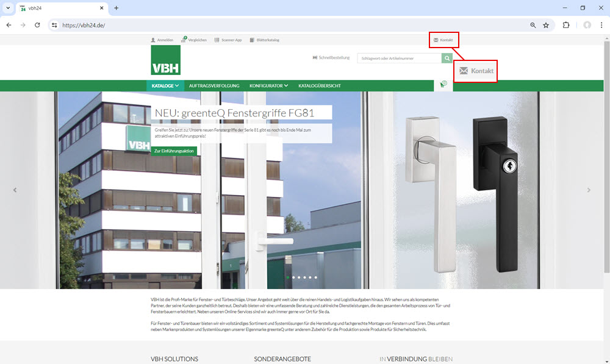The image size is (610, 364).
Task: Click the VBH SOLUTIONS heading
Action: point(174,359)
